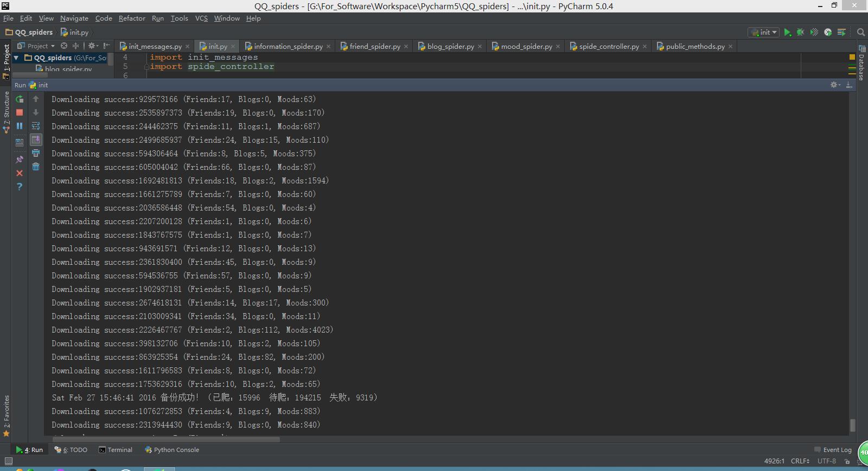Open Run panel help question mark

tap(20, 187)
